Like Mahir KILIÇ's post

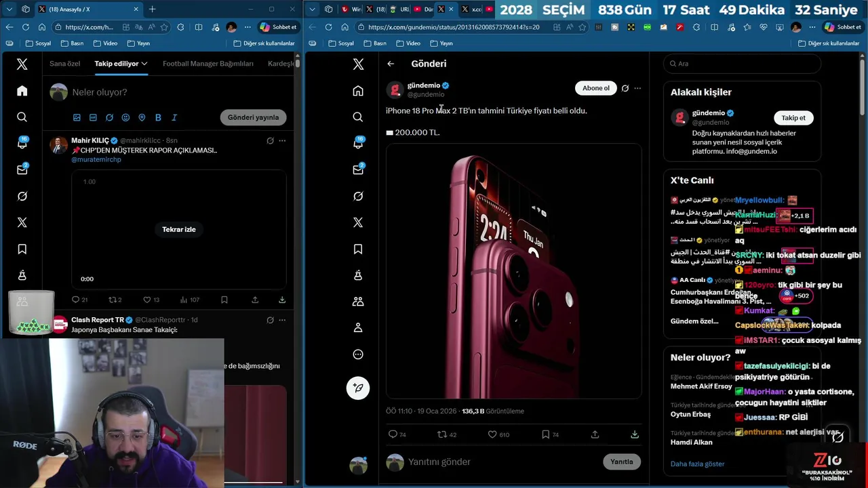click(146, 300)
